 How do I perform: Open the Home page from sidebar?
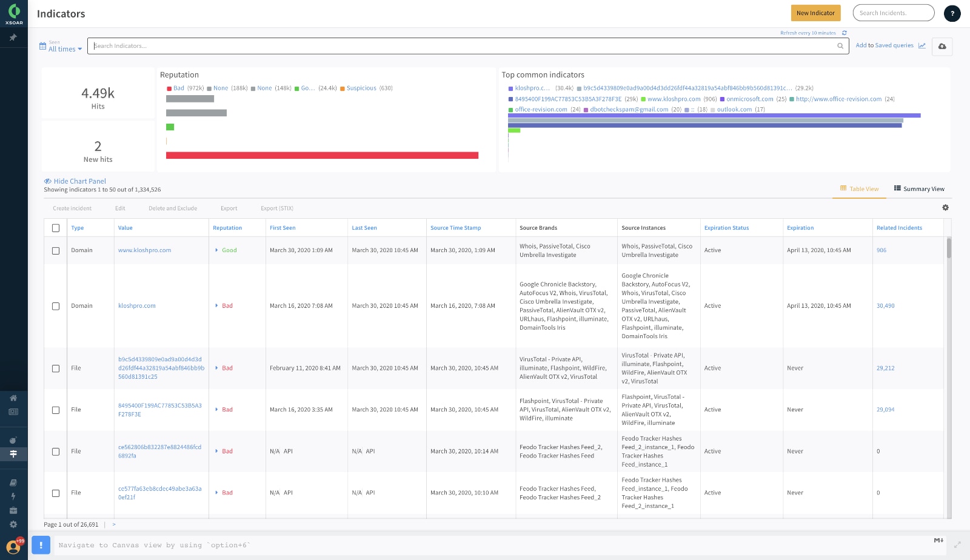pyautogui.click(x=13, y=398)
